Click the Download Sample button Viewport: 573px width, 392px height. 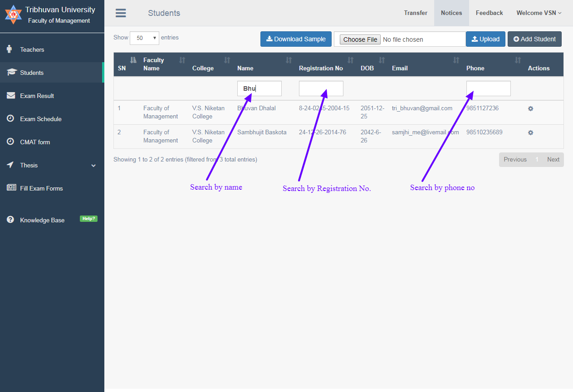tap(296, 39)
